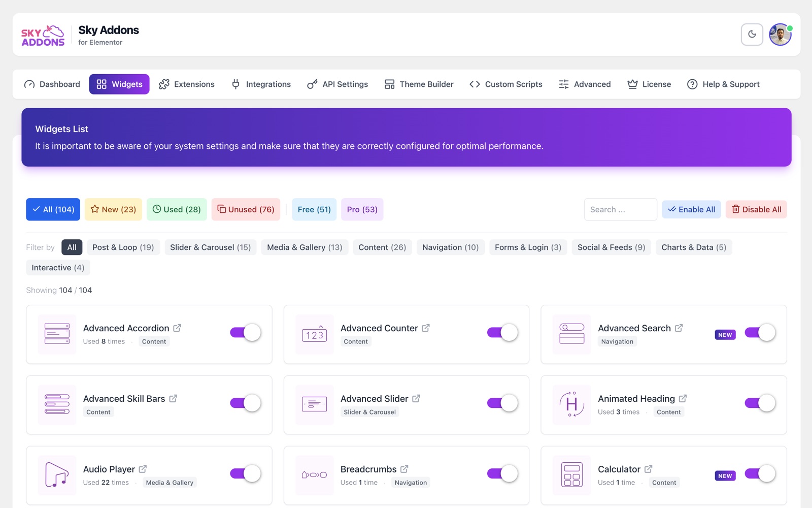Screen dimensions: 812x508
Task: Filter by Interactive (4) category
Action: (58, 268)
